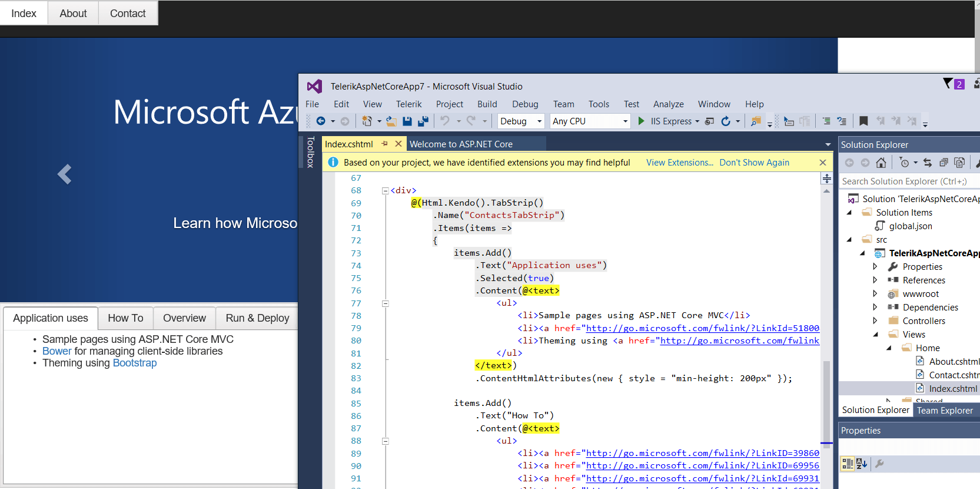Click the Search Solution Explorer field
Image resolution: width=980 pixels, height=489 pixels.
click(909, 181)
